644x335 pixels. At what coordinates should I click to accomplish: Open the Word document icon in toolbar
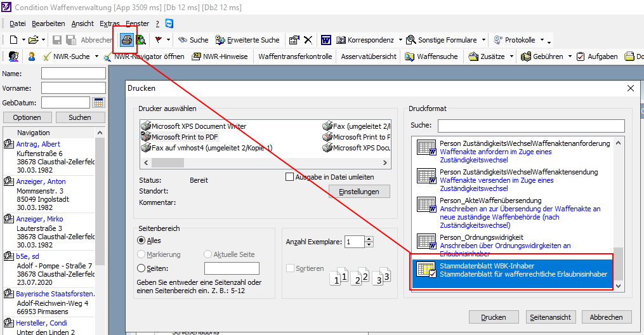pyautogui.click(x=326, y=40)
